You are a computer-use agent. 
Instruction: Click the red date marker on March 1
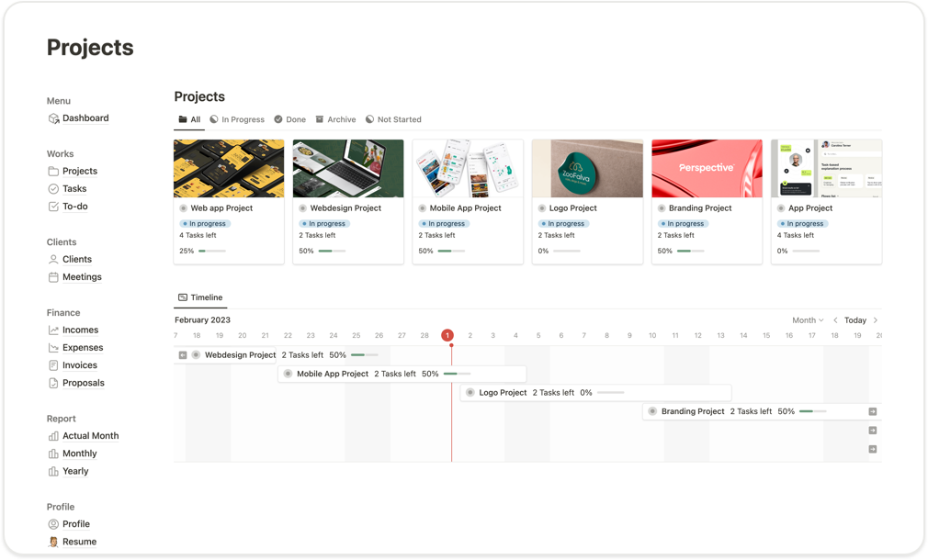click(448, 336)
